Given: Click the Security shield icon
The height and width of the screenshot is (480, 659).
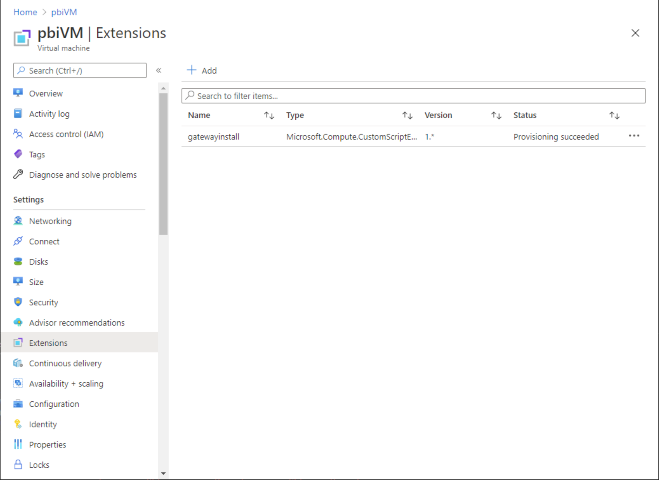Looking at the screenshot, I should pos(18,302).
